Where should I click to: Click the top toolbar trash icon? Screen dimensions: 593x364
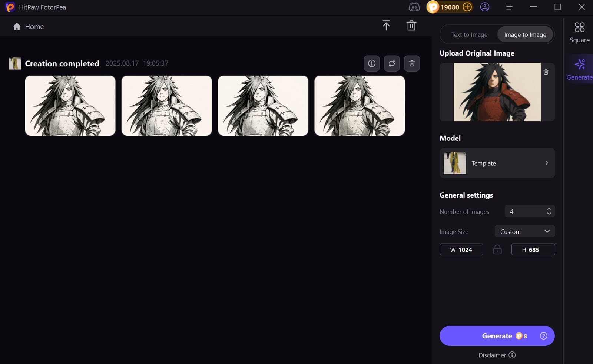click(411, 26)
